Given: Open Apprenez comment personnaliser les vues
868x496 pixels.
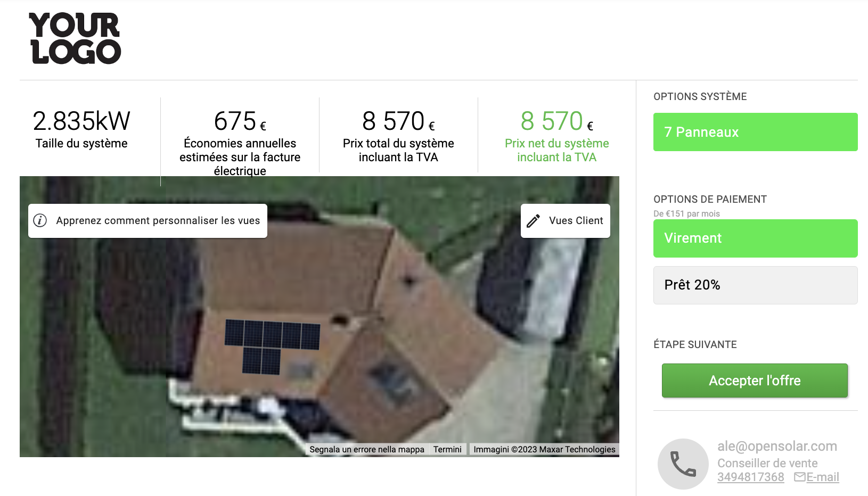Looking at the screenshot, I should [x=148, y=221].
